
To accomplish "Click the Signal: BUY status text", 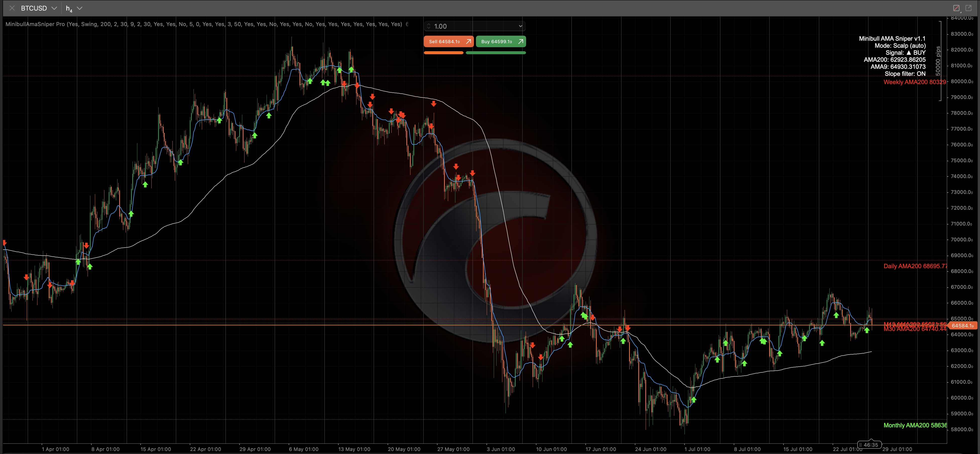I will click(x=905, y=52).
